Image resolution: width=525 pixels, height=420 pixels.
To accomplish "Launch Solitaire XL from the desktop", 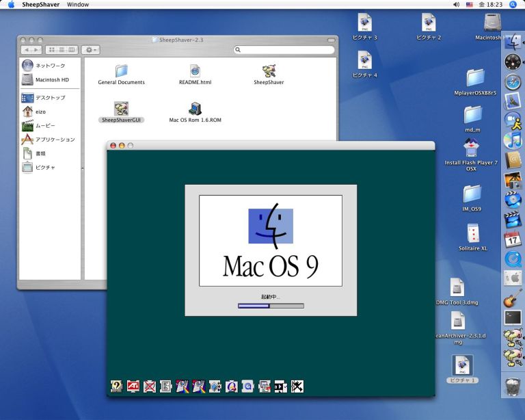I will [x=473, y=233].
